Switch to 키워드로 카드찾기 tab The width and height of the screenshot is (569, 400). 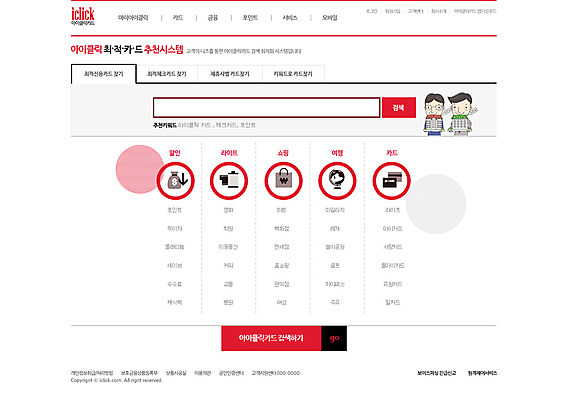(293, 74)
